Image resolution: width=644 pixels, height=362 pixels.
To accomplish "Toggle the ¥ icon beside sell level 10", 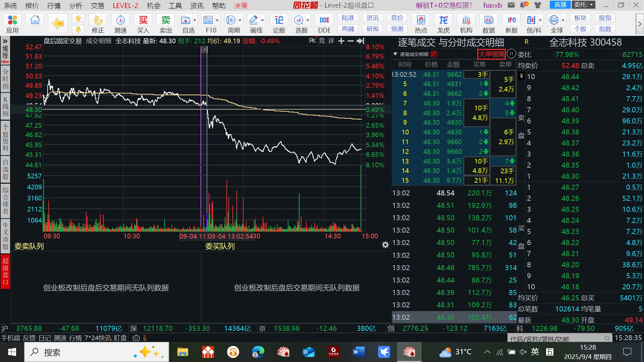I will click(x=521, y=76).
